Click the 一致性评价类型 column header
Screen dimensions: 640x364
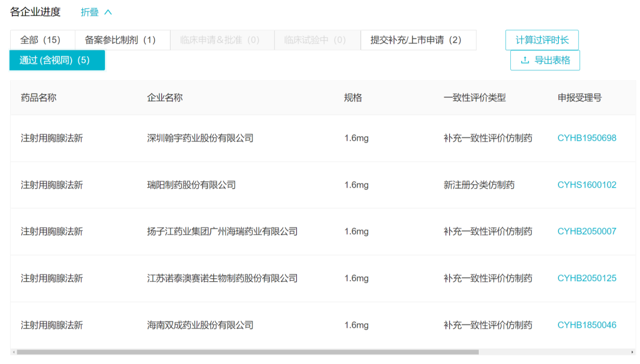(474, 98)
